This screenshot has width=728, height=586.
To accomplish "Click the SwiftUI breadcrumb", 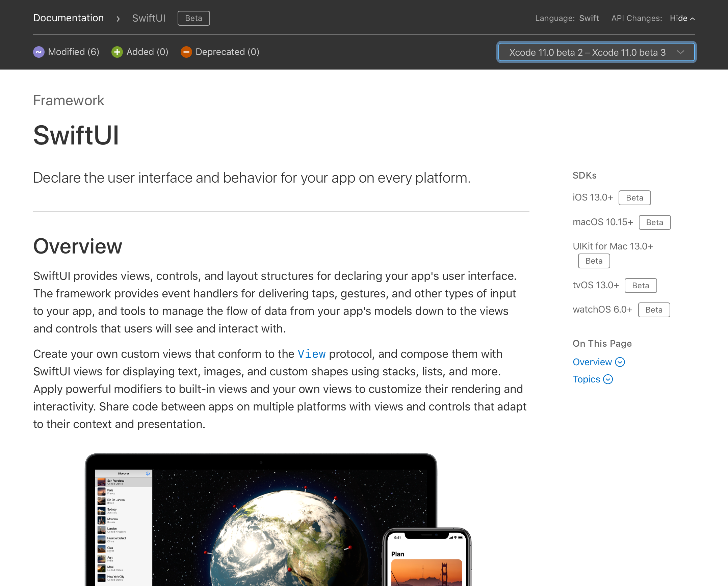I will (x=149, y=18).
